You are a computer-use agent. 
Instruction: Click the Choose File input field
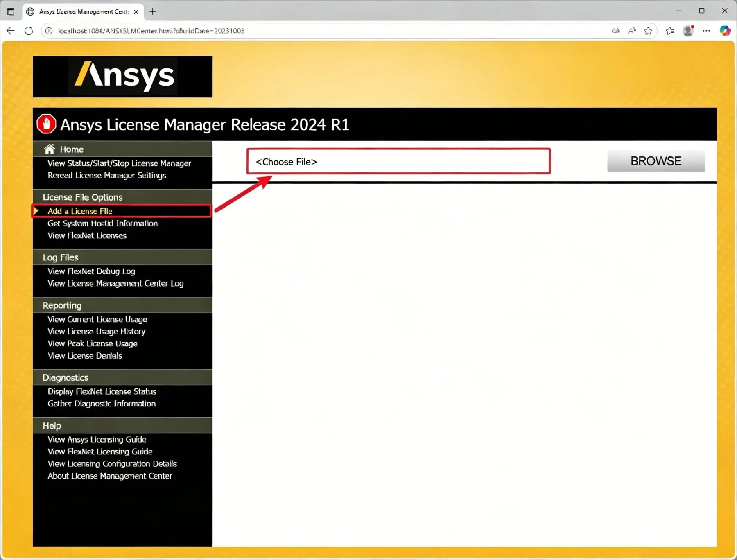(x=398, y=161)
